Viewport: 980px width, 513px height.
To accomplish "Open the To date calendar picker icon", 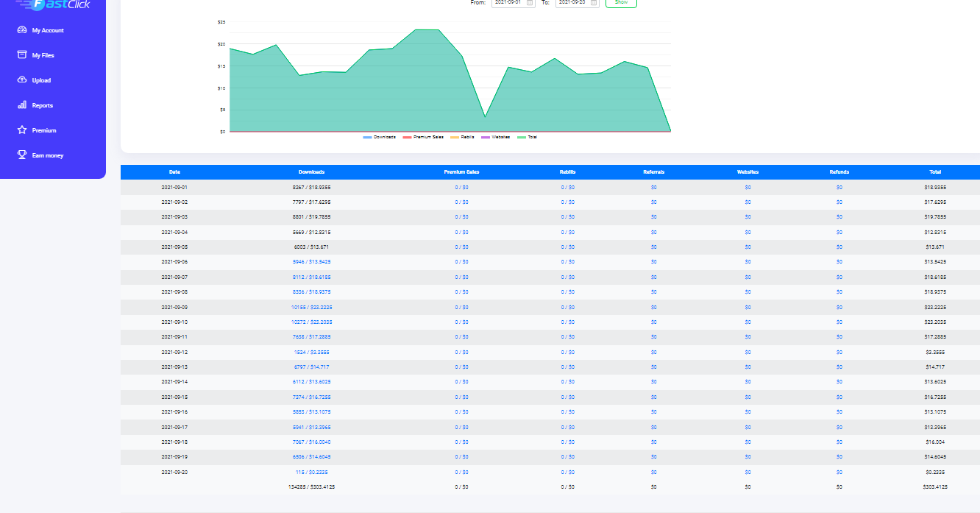I will pyautogui.click(x=594, y=3).
